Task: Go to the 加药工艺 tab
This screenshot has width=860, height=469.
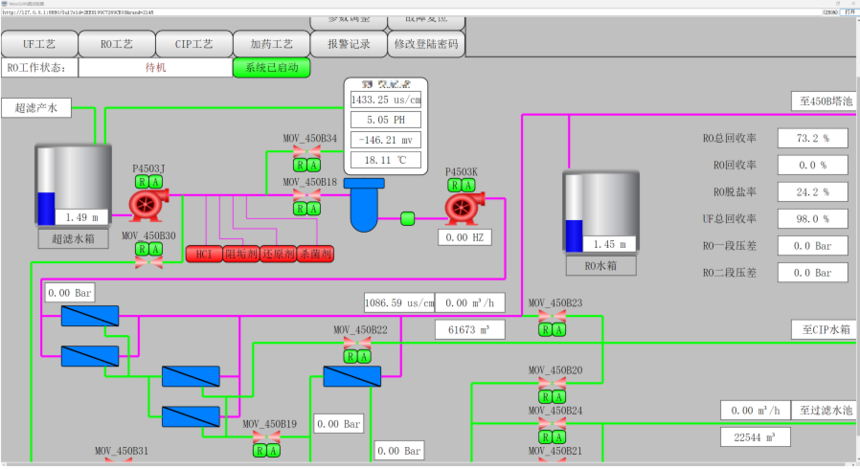Action: pyautogui.click(x=271, y=44)
